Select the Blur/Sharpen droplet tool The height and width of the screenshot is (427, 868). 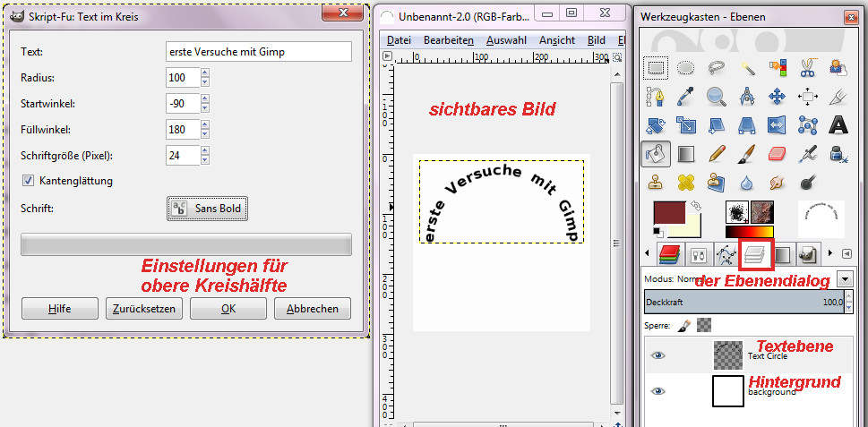[x=747, y=182]
